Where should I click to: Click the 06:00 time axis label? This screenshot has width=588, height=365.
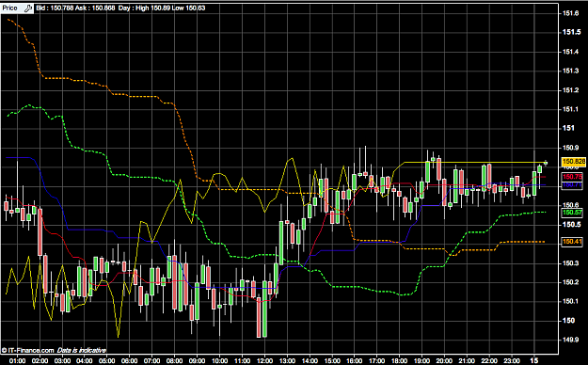(130, 361)
